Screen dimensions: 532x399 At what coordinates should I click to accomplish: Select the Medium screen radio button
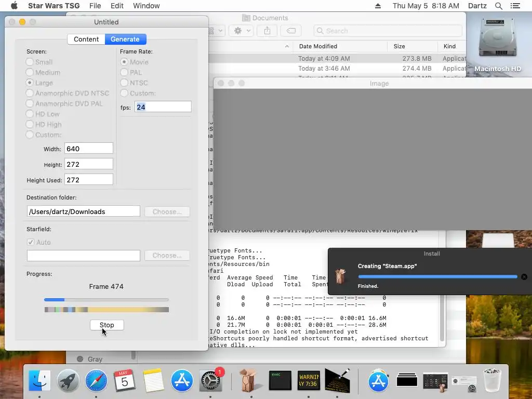pyautogui.click(x=30, y=73)
